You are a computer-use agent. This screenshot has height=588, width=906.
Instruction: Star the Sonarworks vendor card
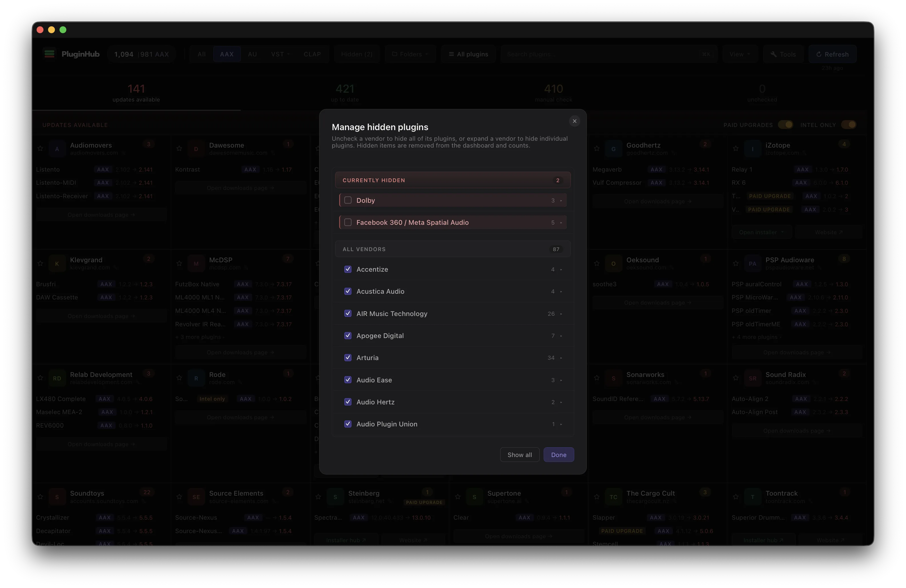click(597, 378)
